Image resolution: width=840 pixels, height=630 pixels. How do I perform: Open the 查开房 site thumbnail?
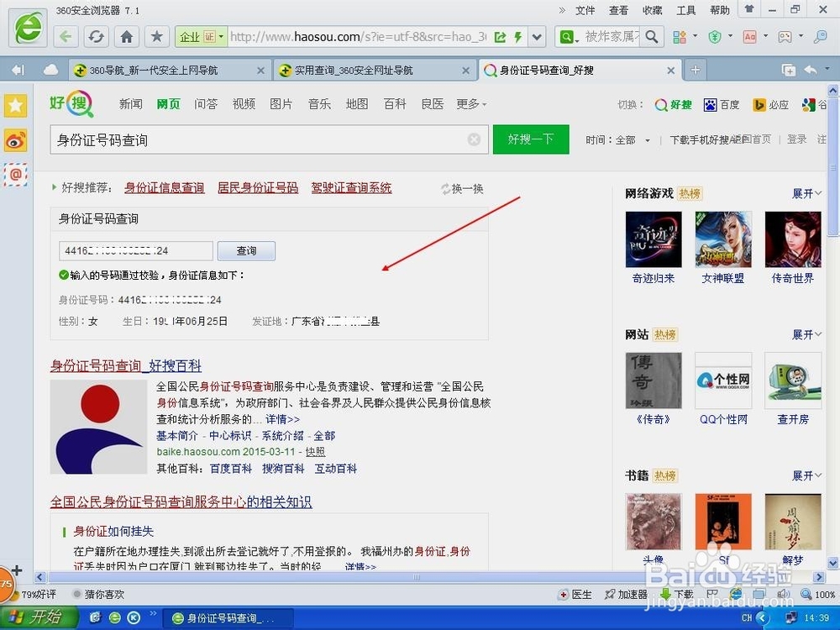tap(793, 381)
